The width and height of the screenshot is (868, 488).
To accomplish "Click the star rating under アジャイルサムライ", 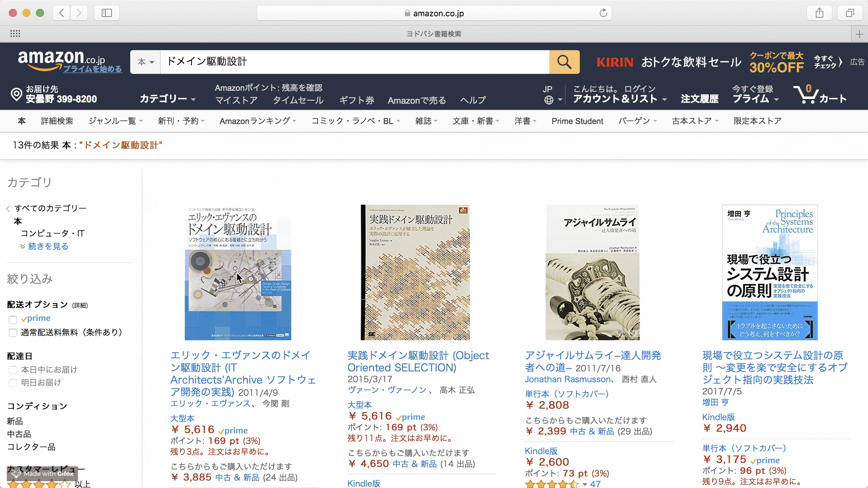I will point(551,484).
